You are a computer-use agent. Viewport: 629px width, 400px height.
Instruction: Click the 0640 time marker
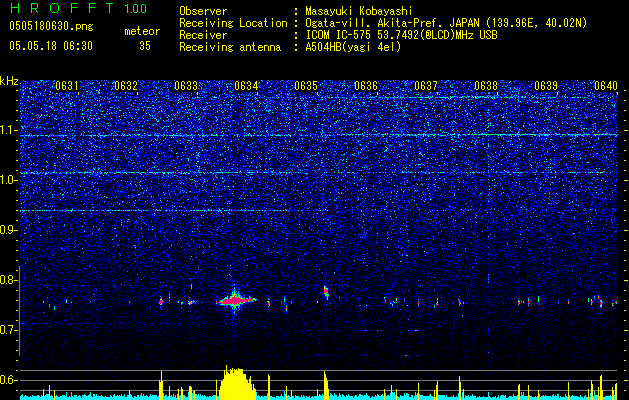click(x=606, y=86)
